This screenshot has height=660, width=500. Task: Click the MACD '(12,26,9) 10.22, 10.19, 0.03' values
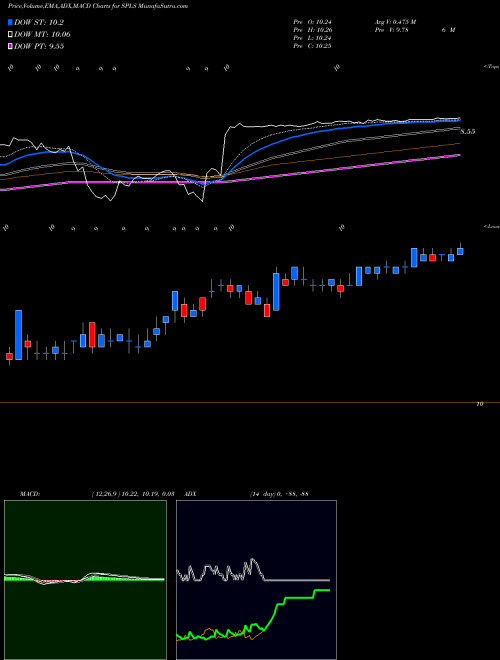click(x=133, y=494)
